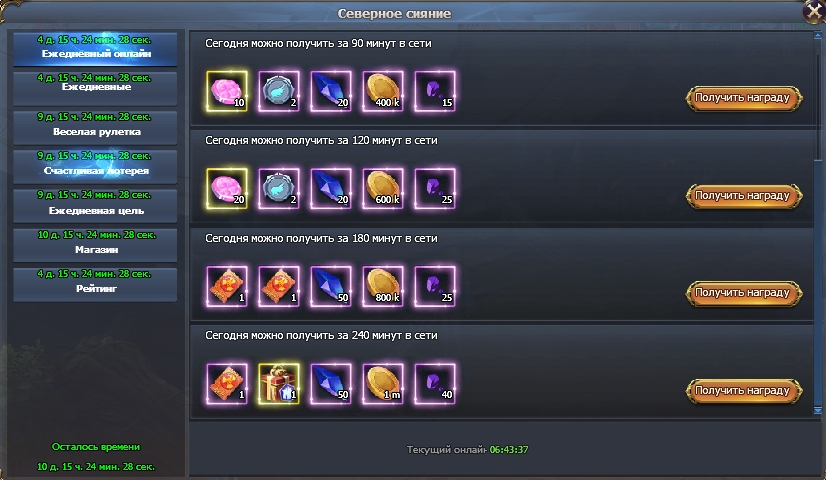The image size is (826, 480).
Task: Click the scrollbar down arrow
Action: pos(818,410)
